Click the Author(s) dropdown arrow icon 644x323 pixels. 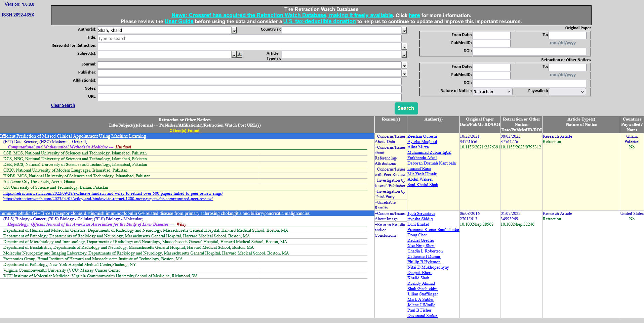click(234, 31)
